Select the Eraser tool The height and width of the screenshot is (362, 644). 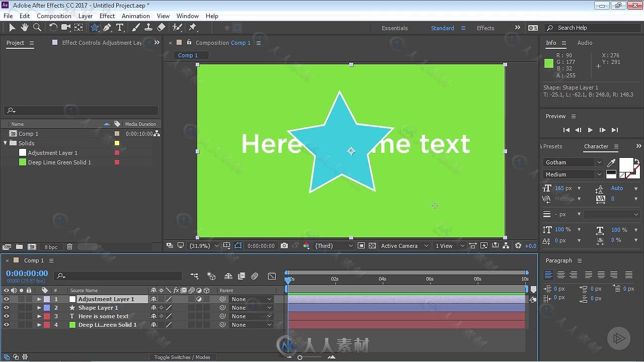coord(161,28)
